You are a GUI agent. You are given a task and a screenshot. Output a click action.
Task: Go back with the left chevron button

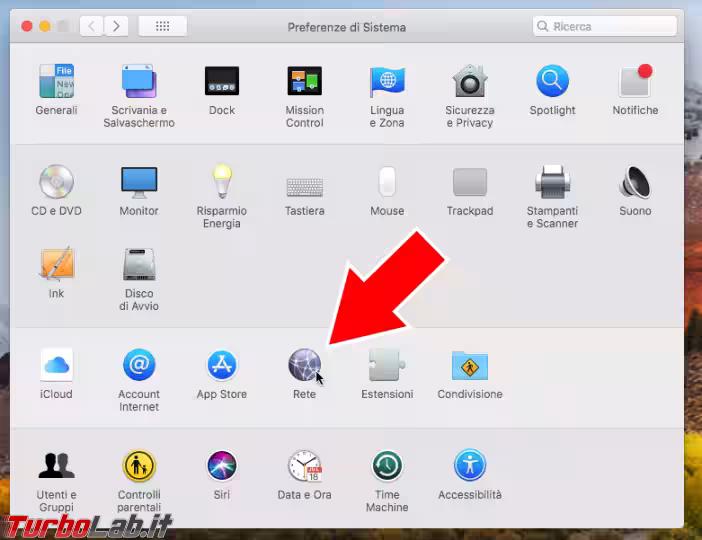(92, 26)
